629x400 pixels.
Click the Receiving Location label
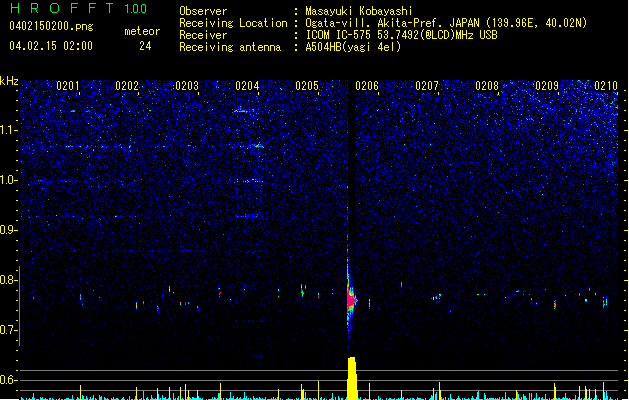pos(233,23)
